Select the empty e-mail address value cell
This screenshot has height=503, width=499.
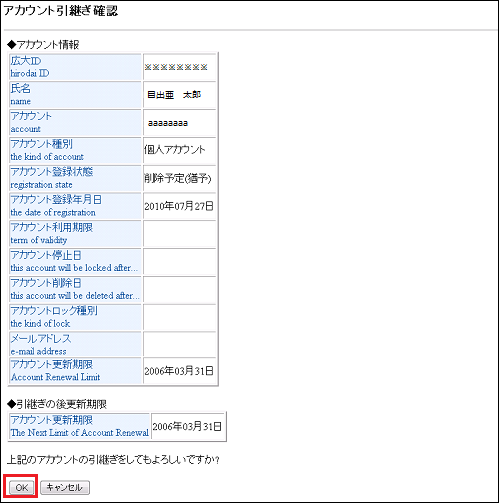(180, 344)
